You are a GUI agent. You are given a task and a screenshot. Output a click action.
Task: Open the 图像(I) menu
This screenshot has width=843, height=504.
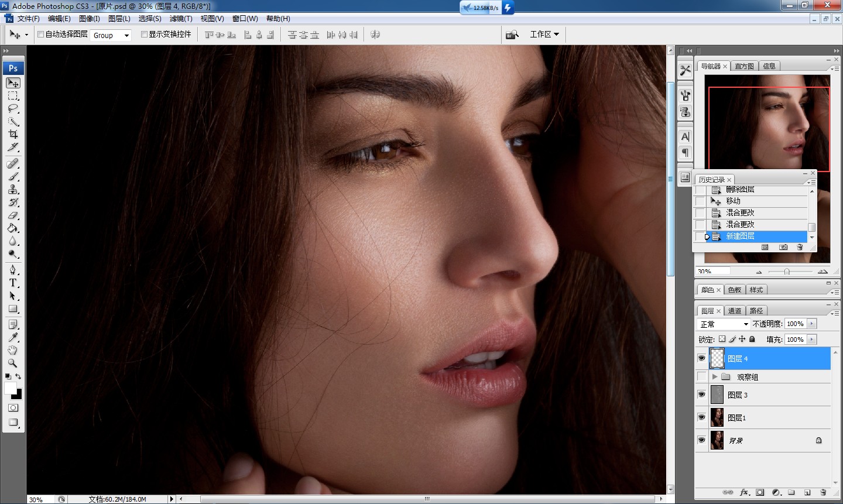point(89,19)
